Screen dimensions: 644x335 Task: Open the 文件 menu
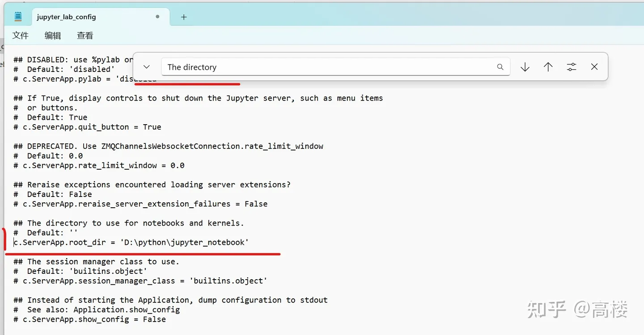[21, 35]
